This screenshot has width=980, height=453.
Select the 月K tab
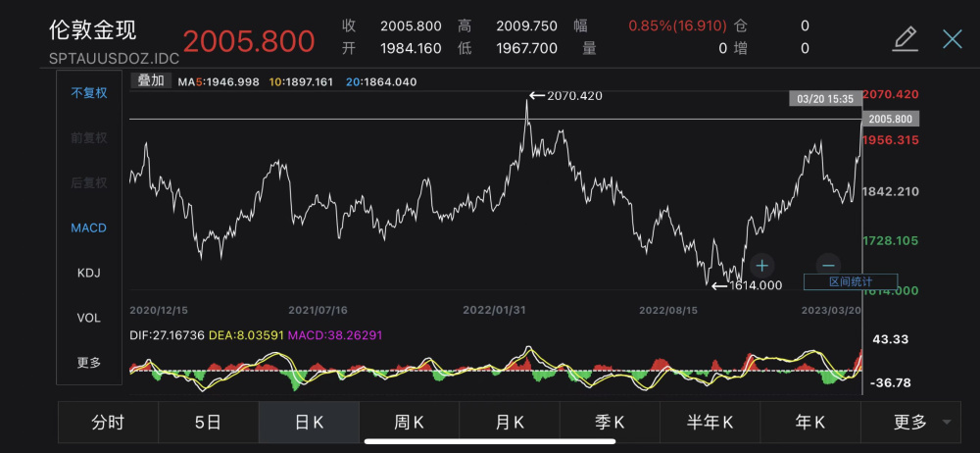tap(510, 423)
